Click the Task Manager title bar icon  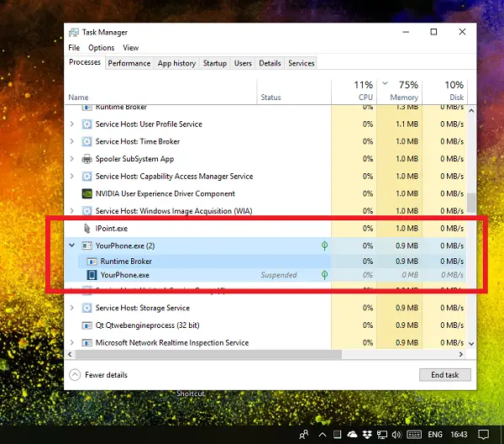point(74,32)
